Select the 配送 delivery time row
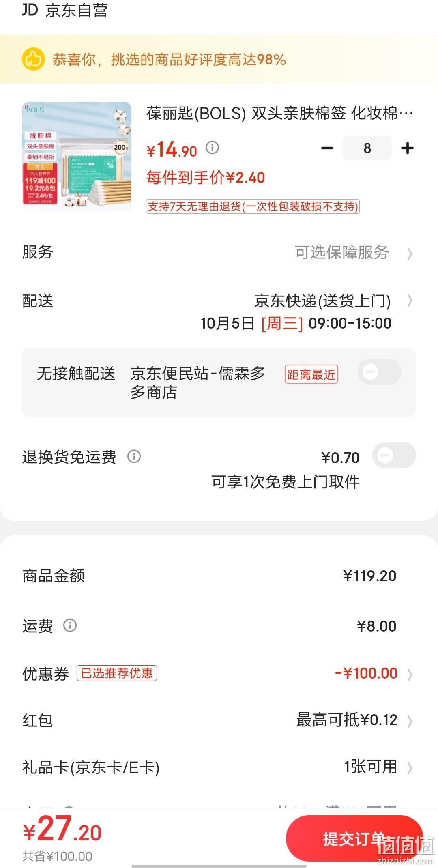The height and width of the screenshot is (868, 438). [219, 312]
